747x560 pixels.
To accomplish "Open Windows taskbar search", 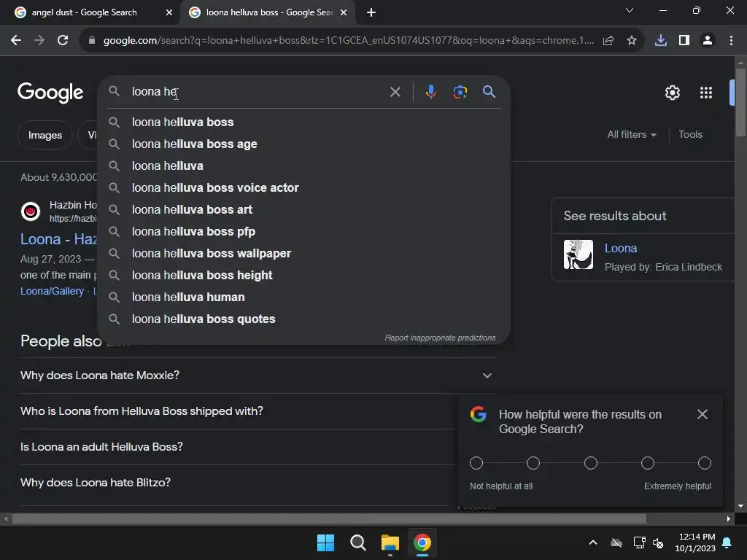I will [x=357, y=542].
